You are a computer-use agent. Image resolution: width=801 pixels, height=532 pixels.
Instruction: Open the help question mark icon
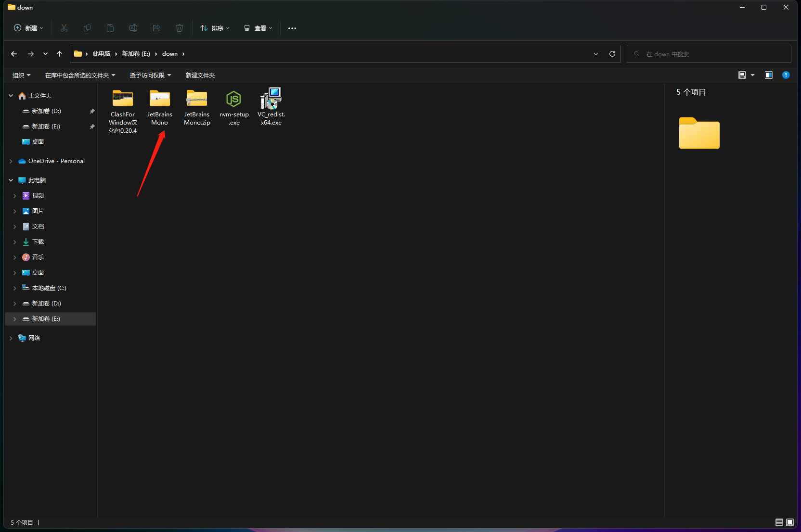coord(786,75)
